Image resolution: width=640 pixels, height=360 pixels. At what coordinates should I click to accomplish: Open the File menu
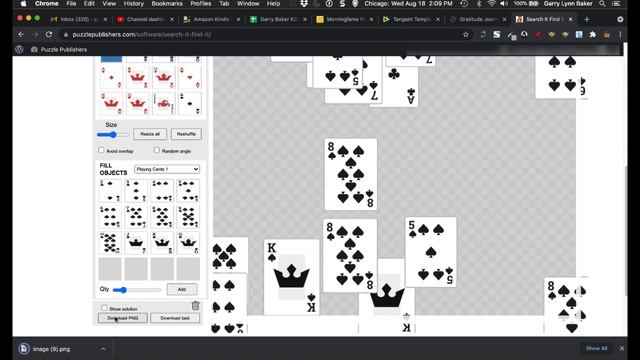click(x=71, y=4)
